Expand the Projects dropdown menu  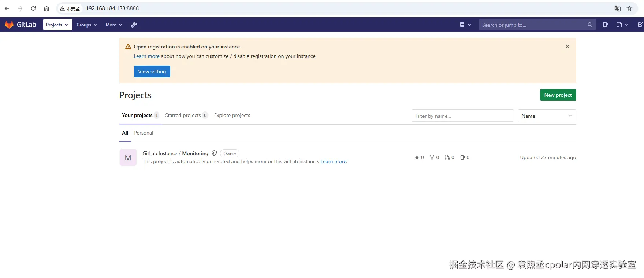pos(57,25)
